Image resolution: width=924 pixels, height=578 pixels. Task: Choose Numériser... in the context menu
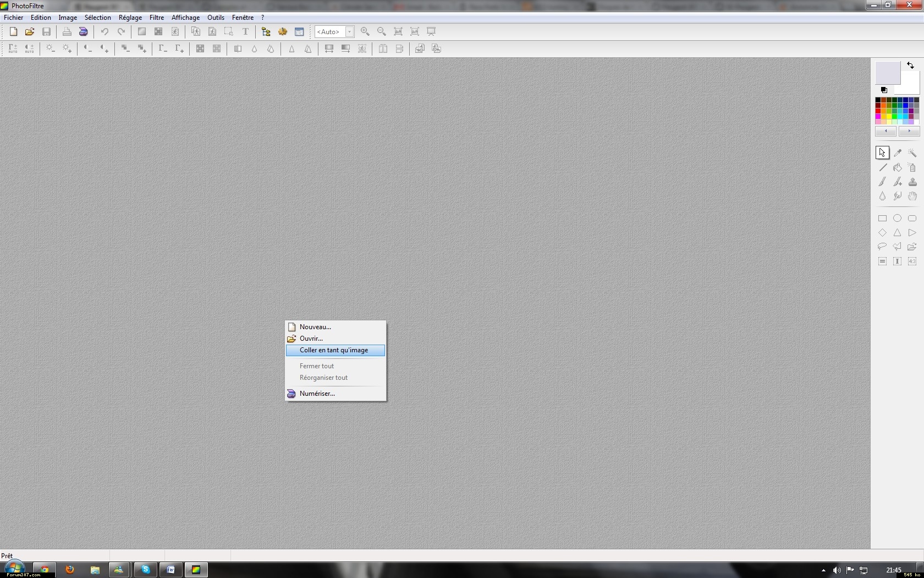point(335,394)
